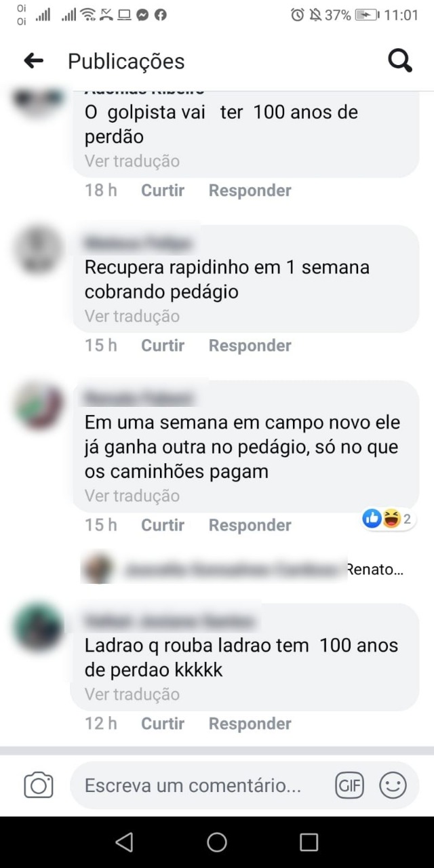Open the camera icon to attach photo
This screenshot has width=434, height=868.
[39, 785]
